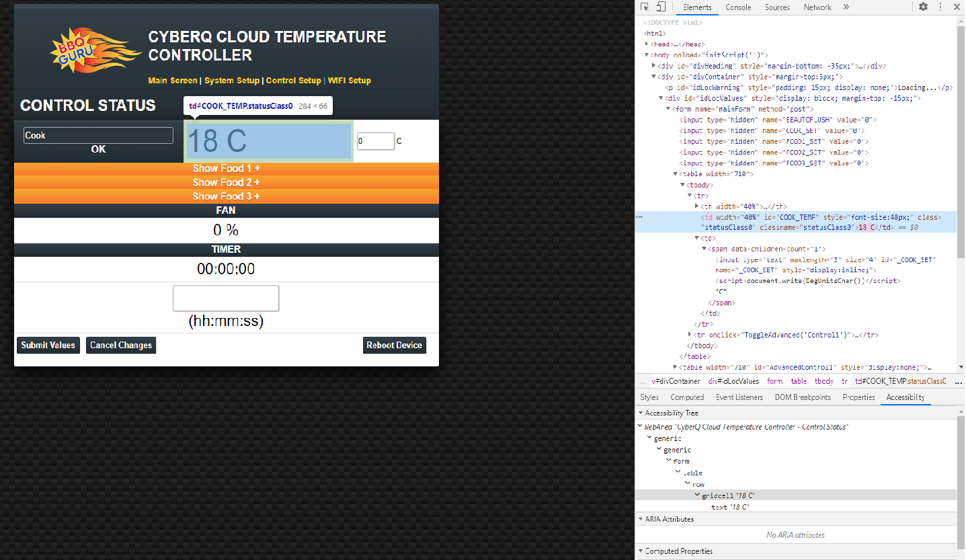Expand the Show Food 1 section

click(x=227, y=168)
